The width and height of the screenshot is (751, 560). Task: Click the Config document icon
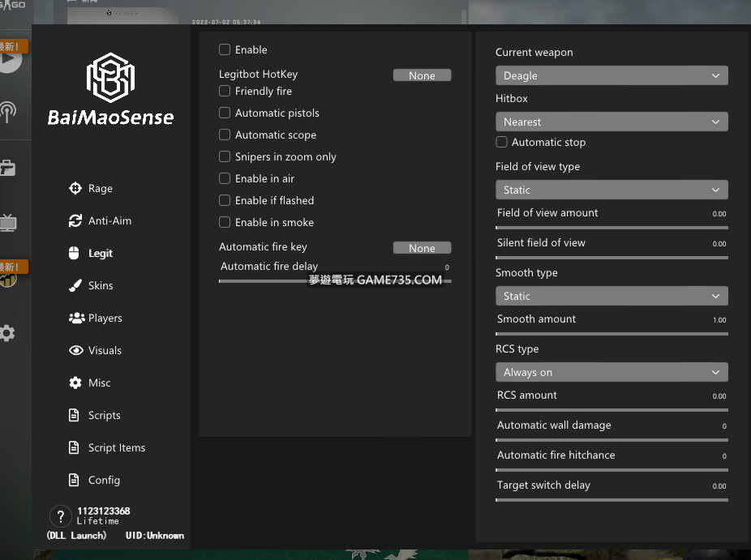click(75, 480)
